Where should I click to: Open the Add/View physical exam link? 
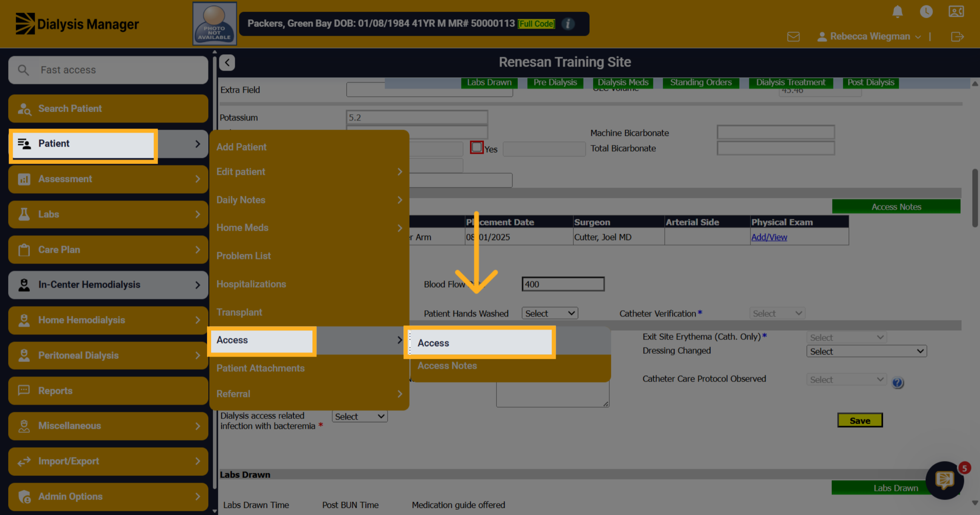pos(769,237)
